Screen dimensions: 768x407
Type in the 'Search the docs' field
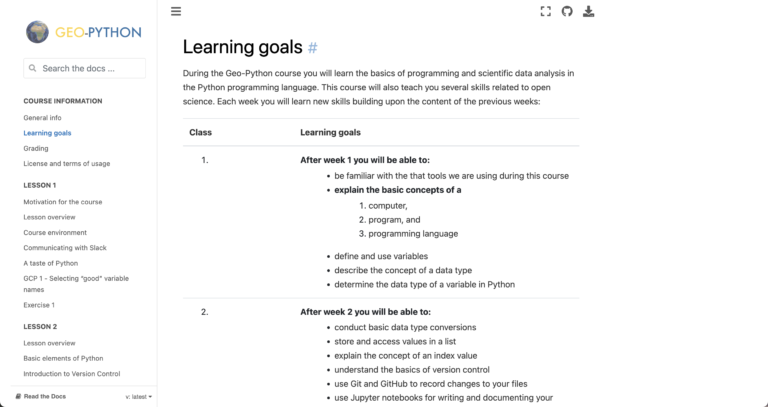click(90, 69)
